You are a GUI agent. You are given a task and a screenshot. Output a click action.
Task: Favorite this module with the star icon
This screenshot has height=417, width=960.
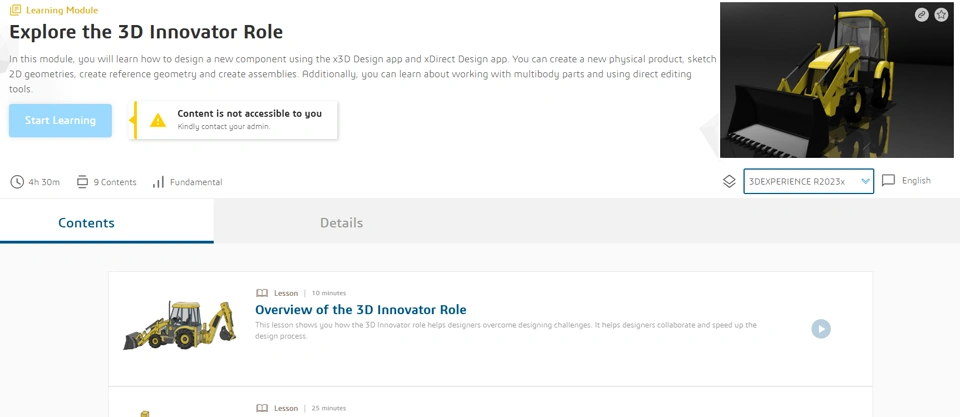pos(941,15)
